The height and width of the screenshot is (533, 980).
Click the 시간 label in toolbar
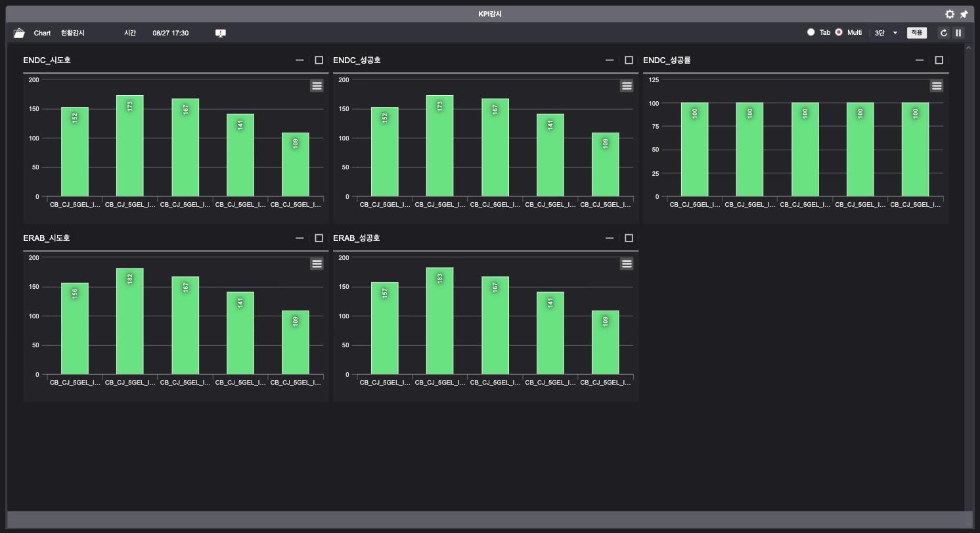[130, 33]
